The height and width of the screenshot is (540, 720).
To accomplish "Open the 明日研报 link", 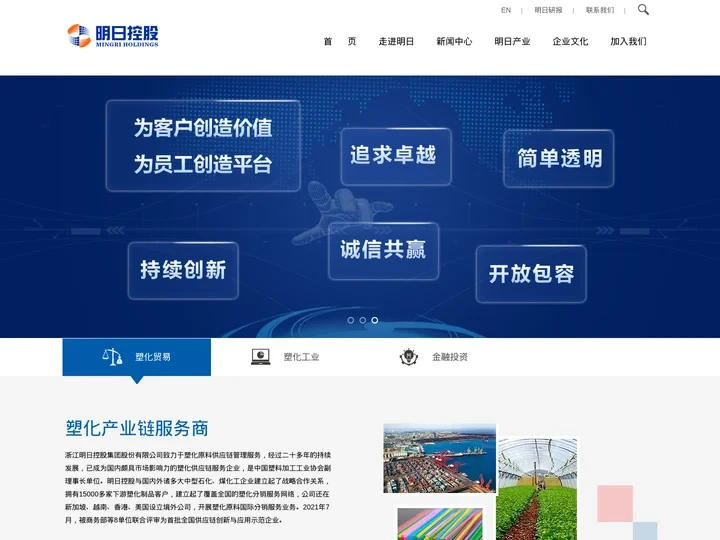I will pyautogui.click(x=548, y=10).
